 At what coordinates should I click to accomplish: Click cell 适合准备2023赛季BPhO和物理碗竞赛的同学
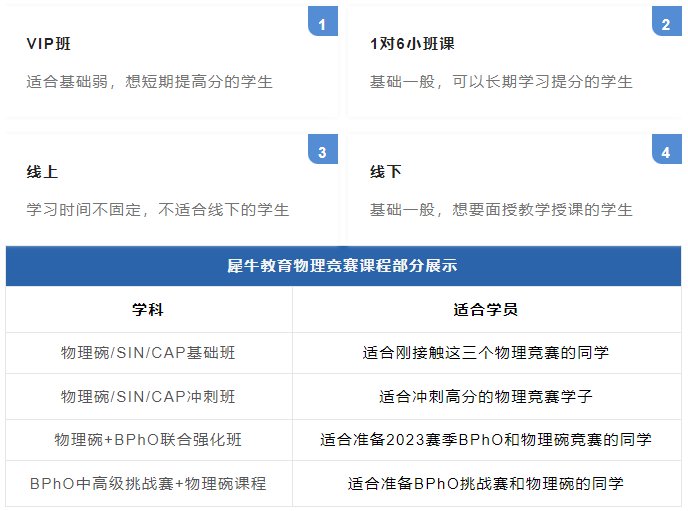coord(487,440)
